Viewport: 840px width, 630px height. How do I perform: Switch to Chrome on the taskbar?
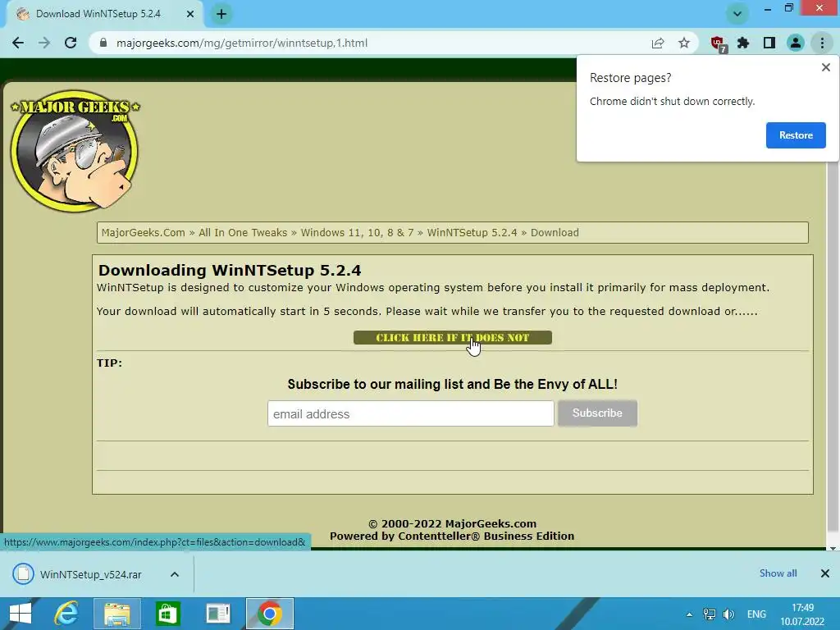coord(269,614)
